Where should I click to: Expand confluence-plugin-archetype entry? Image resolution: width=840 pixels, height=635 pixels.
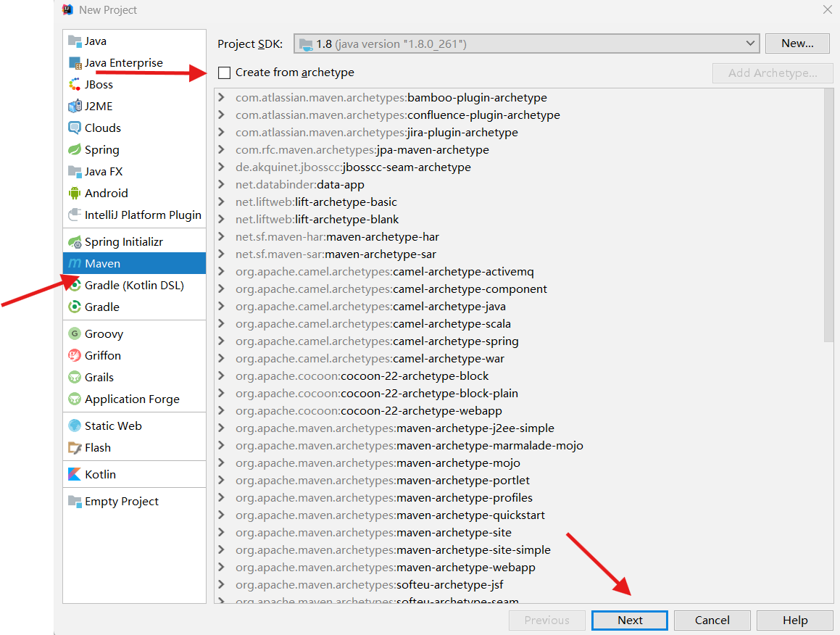(x=221, y=115)
